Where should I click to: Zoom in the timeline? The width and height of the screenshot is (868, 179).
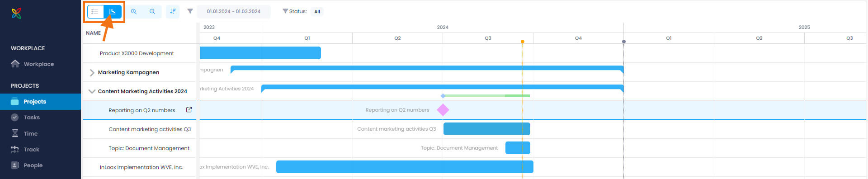[x=134, y=11]
